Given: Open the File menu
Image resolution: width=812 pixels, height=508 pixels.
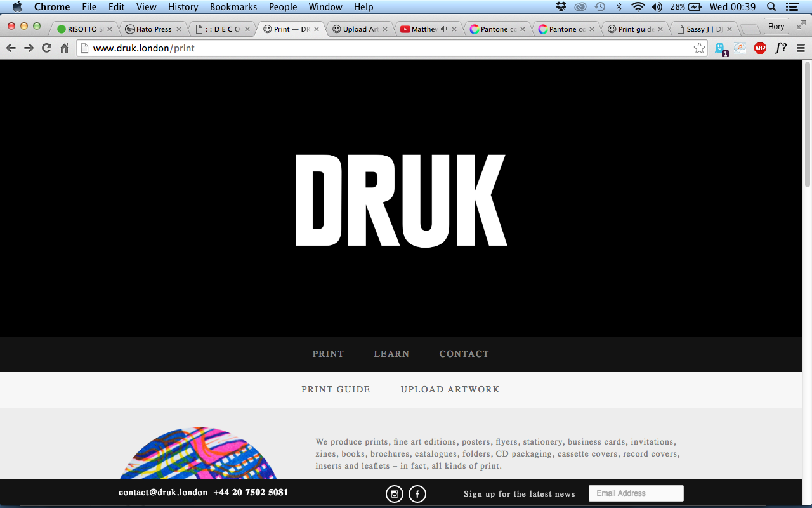Looking at the screenshot, I should [89, 7].
